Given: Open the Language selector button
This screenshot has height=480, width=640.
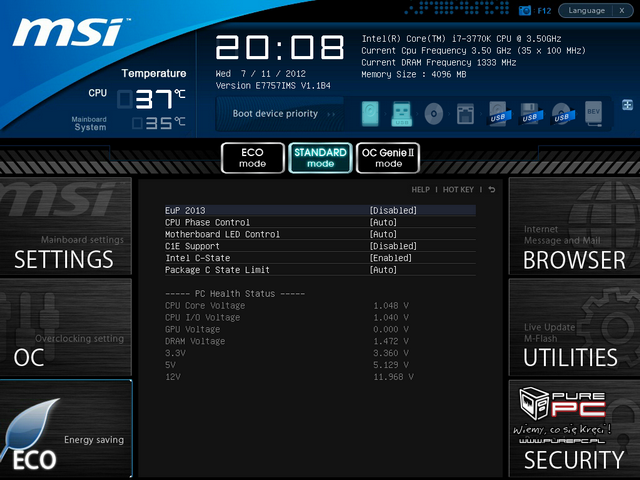Looking at the screenshot, I should point(586,10).
